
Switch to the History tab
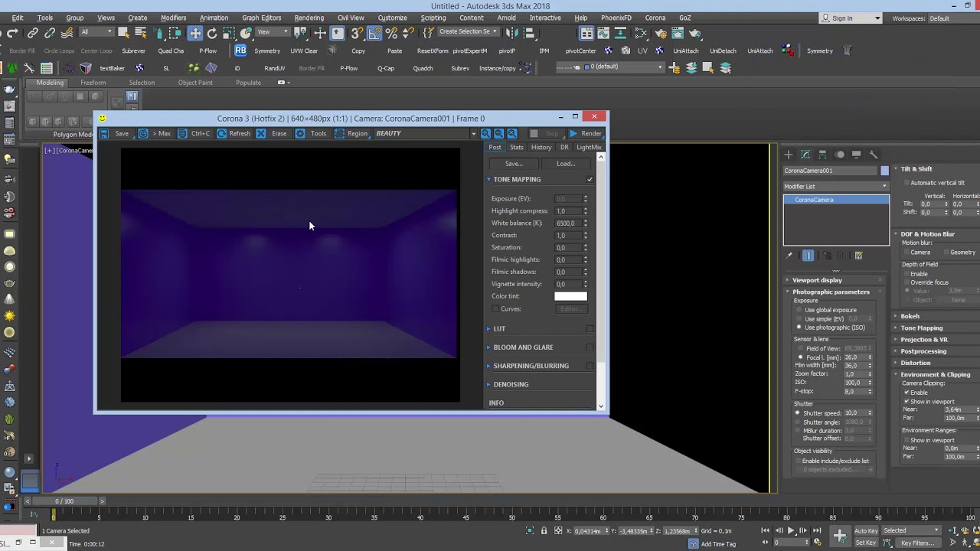click(x=541, y=147)
